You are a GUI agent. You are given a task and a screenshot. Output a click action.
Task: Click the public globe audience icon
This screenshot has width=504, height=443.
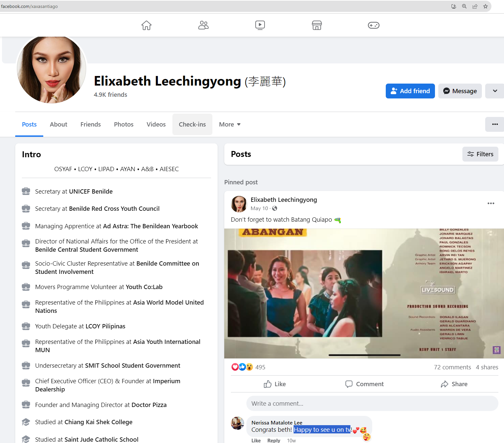click(274, 208)
